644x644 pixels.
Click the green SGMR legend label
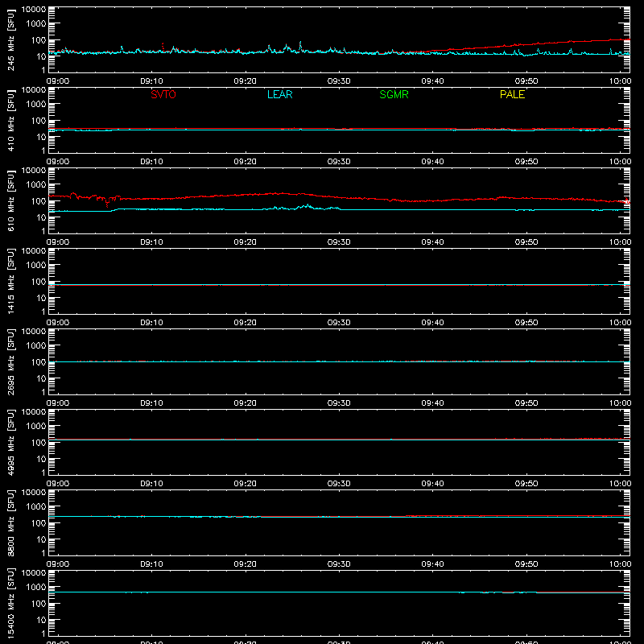click(394, 94)
